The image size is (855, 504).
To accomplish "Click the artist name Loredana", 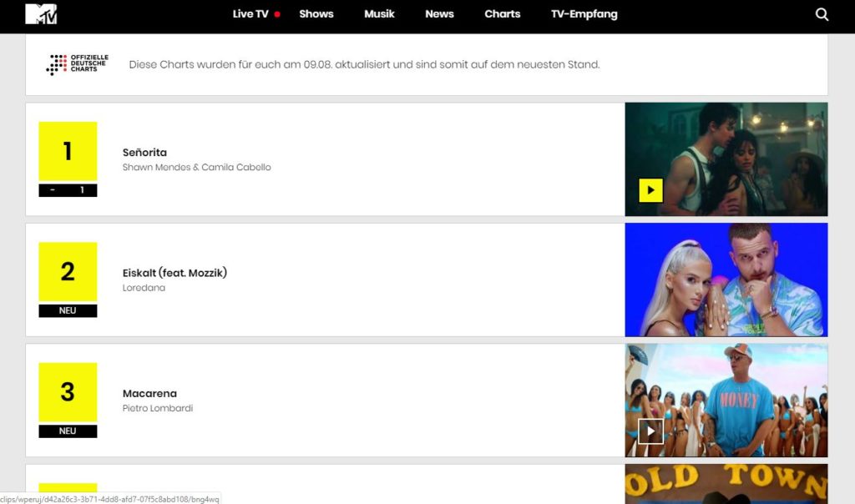I will click(x=144, y=288).
